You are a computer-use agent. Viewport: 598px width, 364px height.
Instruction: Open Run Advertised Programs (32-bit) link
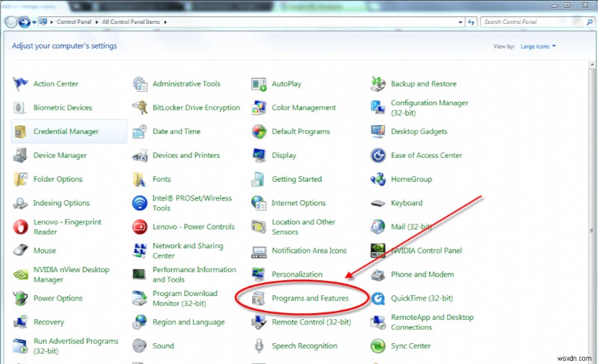(75, 346)
